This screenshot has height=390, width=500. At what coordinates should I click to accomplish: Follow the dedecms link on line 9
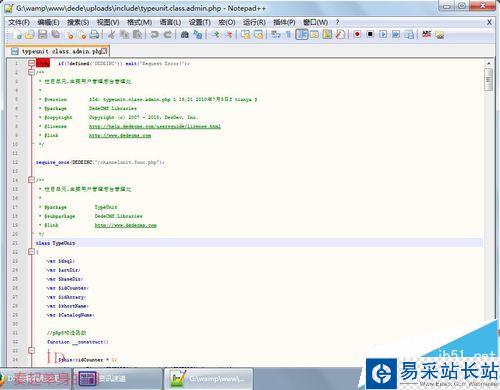tap(120, 135)
